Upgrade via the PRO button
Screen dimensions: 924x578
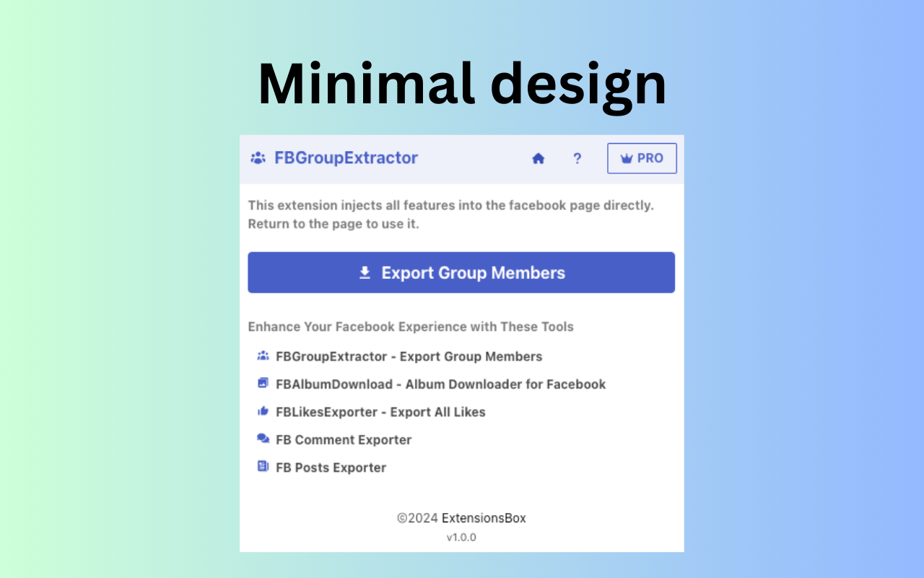pyautogui.click(x=642, y=158)
